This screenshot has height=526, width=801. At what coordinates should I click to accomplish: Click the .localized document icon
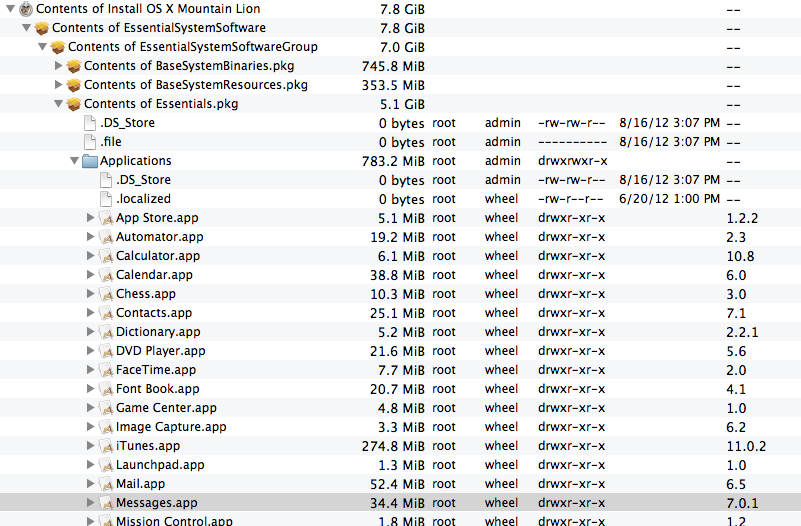106,199
